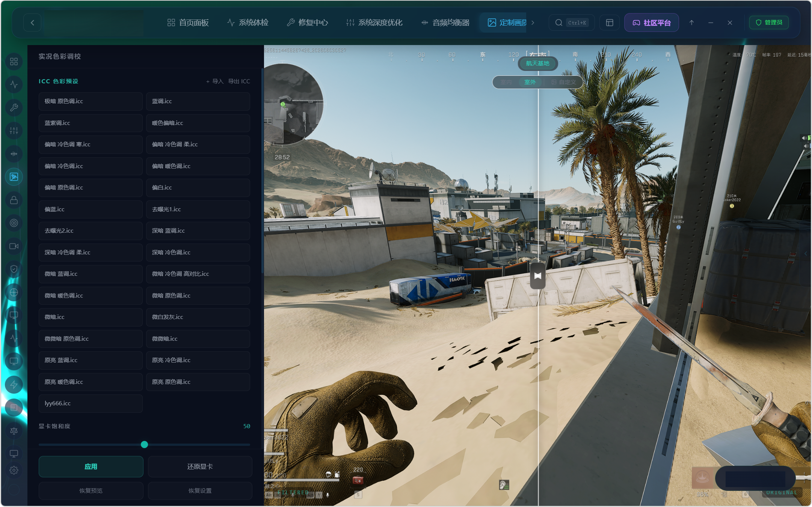Select the 室内 indoor preview mode
812x507 pixels.
(x=506, y=82)
